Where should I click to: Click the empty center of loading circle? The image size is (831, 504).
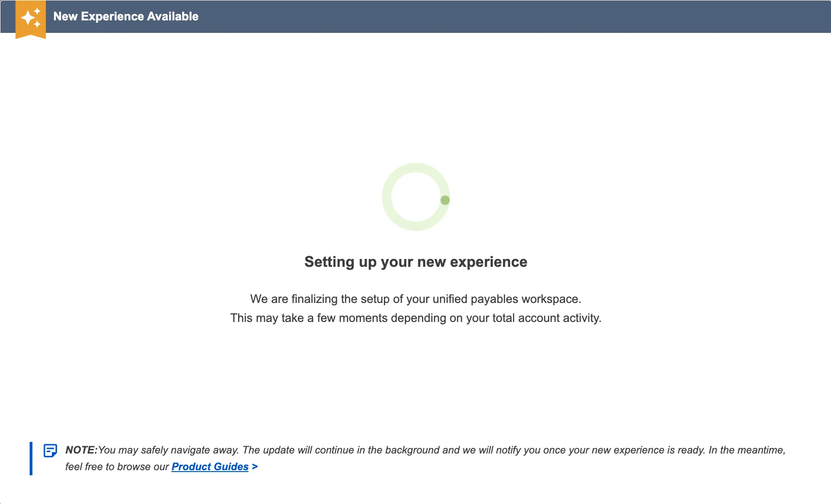tap(416, 197)
